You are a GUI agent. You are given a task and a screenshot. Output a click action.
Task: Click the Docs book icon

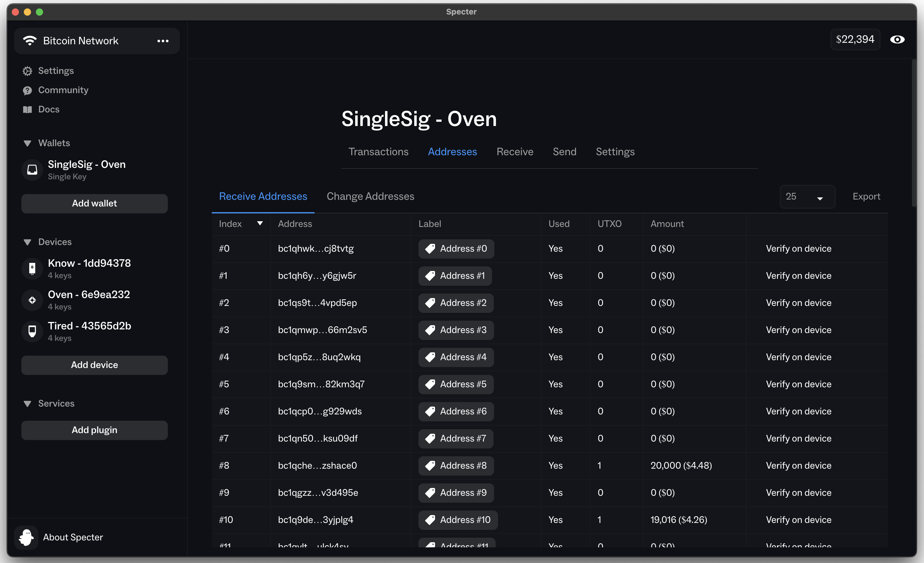point(27,109)
